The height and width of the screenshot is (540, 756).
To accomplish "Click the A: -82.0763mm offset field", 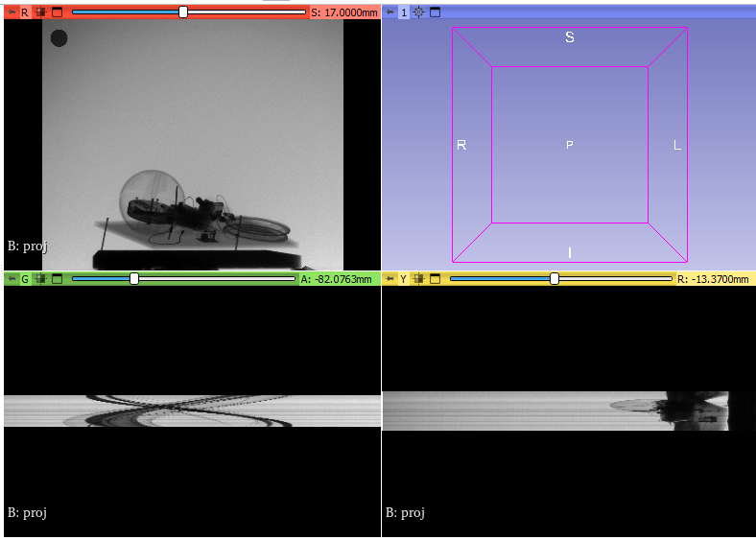I will (x=339, y=278).
